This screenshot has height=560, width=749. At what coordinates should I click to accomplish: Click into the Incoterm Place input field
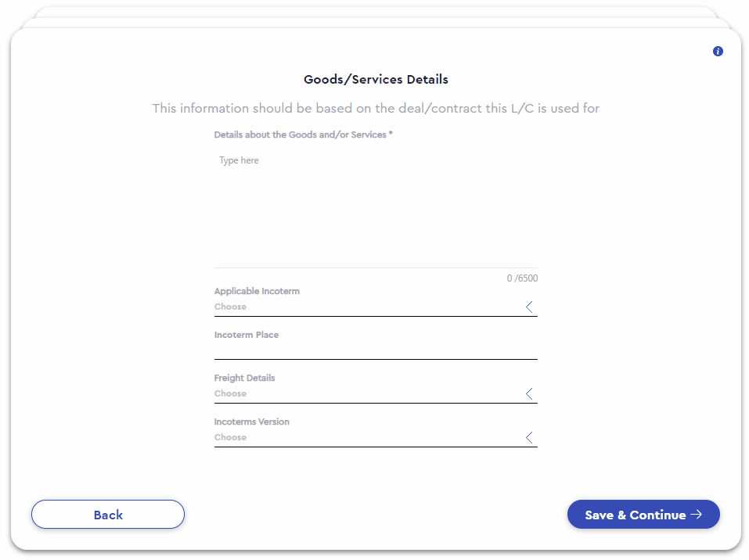point(376,351)
